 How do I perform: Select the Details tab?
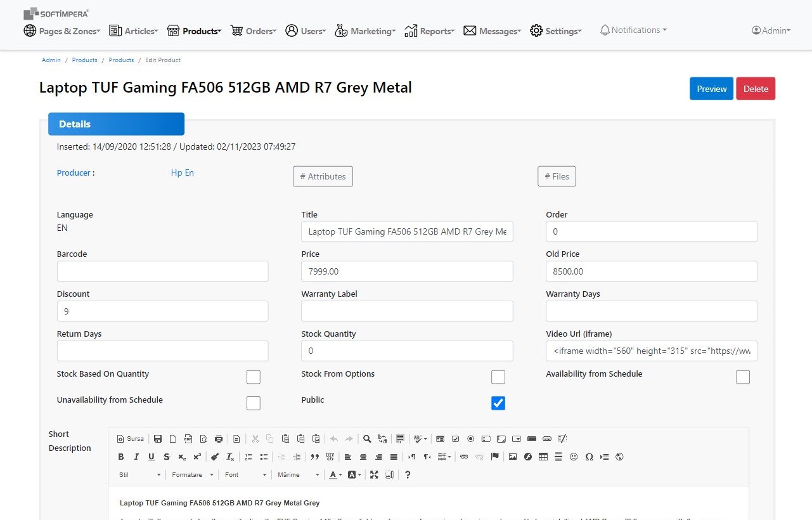click(x=116, y=124)
